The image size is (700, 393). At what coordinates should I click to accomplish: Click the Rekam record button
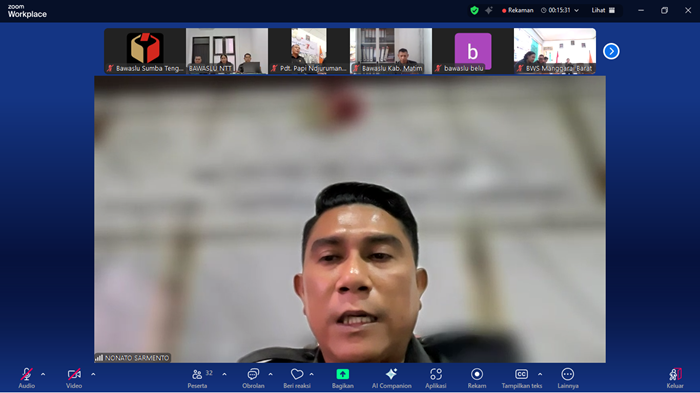(x=477, y=378)
